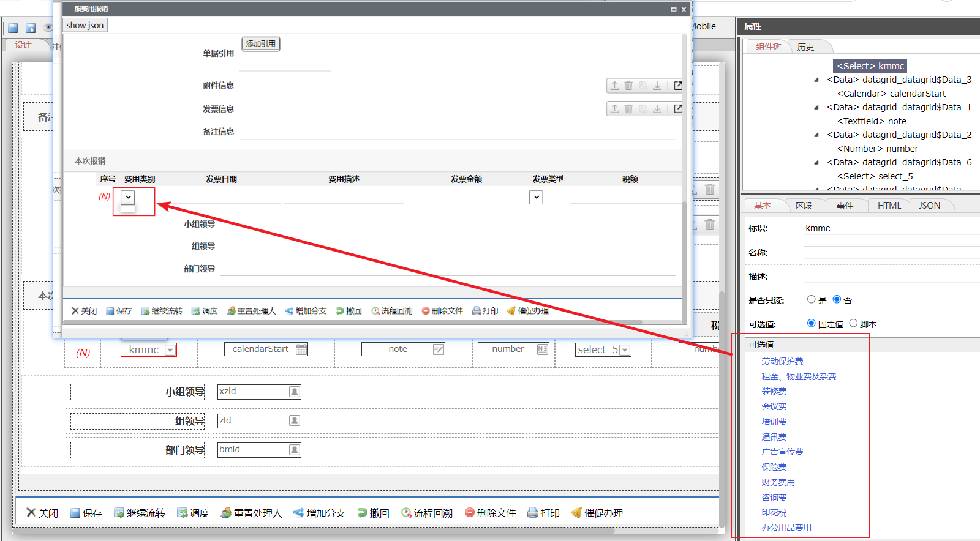Click the save-as floppy icon with page
Viewport: 980px width, 541px height.
coord(31,28)
